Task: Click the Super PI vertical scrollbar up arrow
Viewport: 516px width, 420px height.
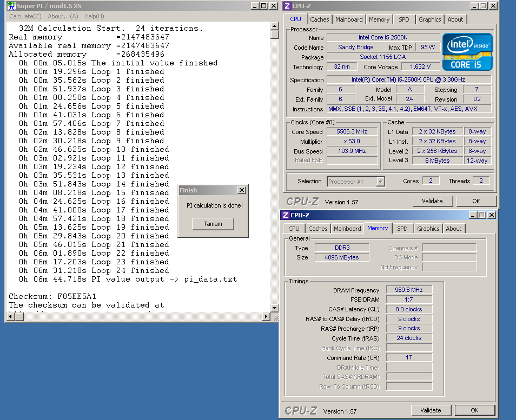Action: (274, 26)
